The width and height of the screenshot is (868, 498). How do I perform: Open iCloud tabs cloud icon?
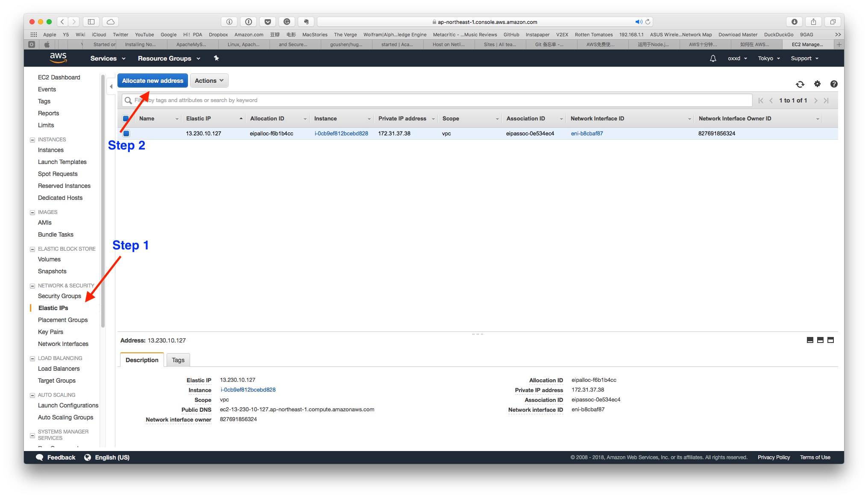point(111,22)
